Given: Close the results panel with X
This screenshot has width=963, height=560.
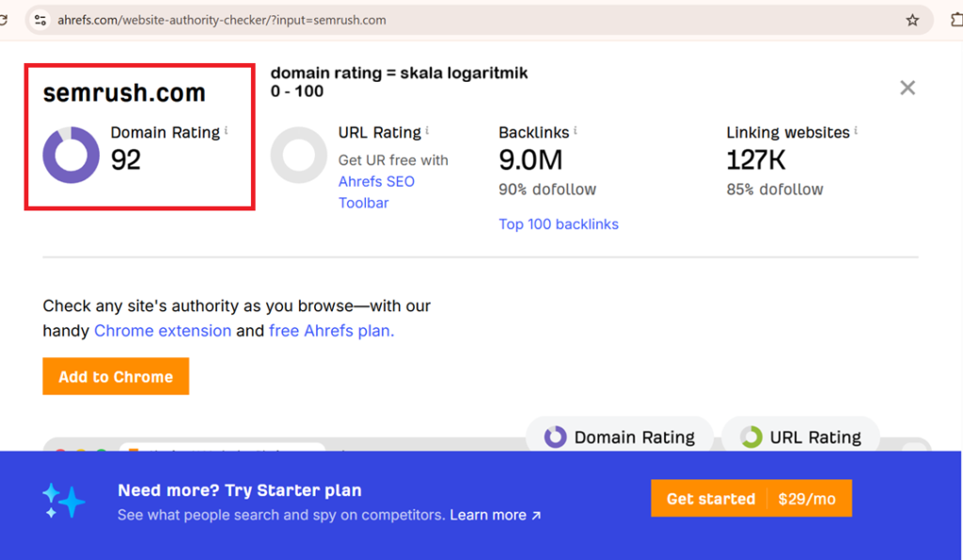Looking at the screenshot, I should (908, 87).
